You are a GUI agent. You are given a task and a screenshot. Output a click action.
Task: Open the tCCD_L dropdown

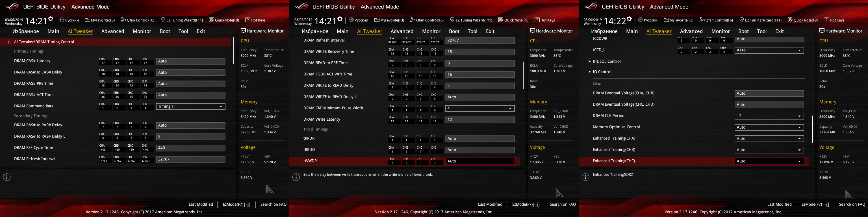click(769, 50)
